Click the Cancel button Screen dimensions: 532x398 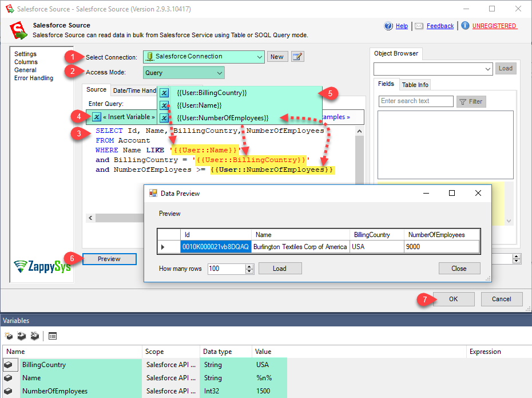coord(502,299)
